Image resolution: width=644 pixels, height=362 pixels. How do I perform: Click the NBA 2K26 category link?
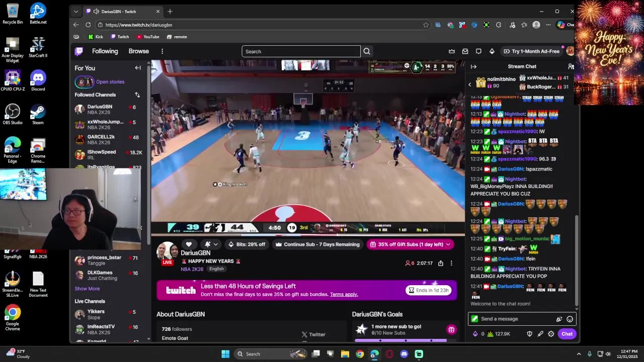click(192, 269)
